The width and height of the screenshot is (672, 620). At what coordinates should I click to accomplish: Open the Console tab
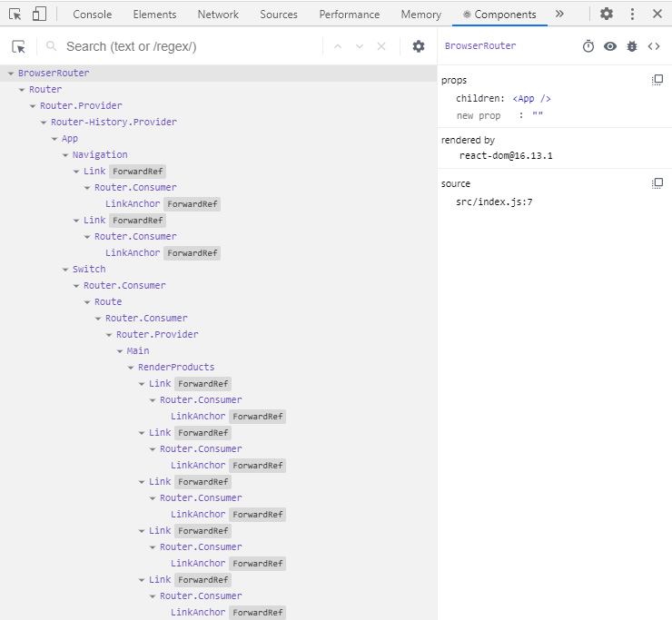click(92, 15)
